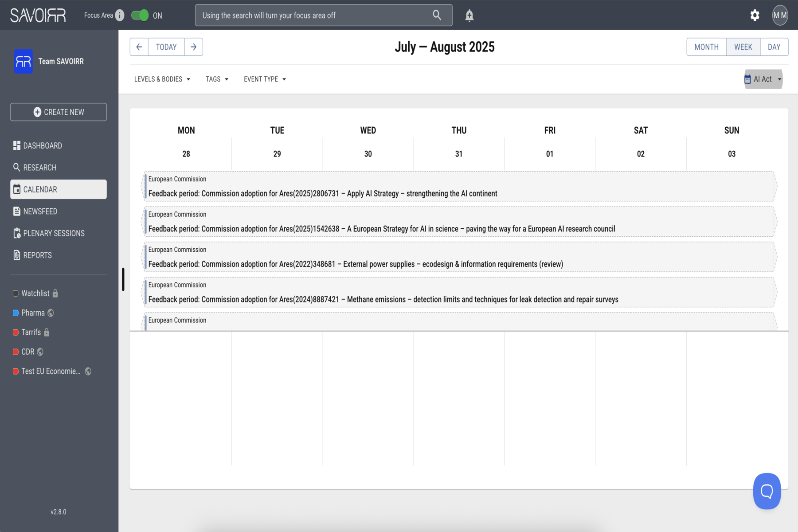Click the SAT 02 day header
This screenshot has width=798, height=532.
[641, 142]
